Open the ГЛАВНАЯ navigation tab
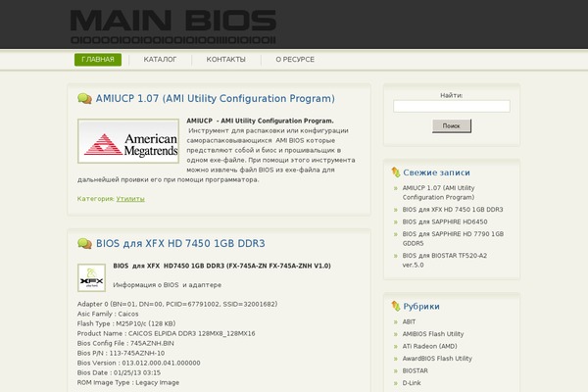This screenshot has width=588, height=392. click(98, 60)
